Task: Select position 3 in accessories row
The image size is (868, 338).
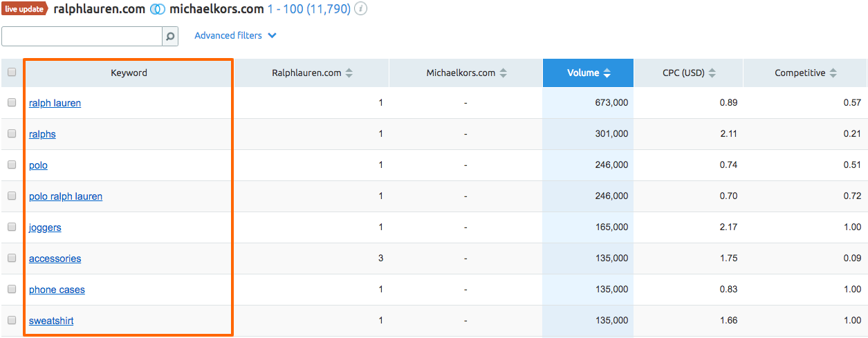Action: point(380,259)
